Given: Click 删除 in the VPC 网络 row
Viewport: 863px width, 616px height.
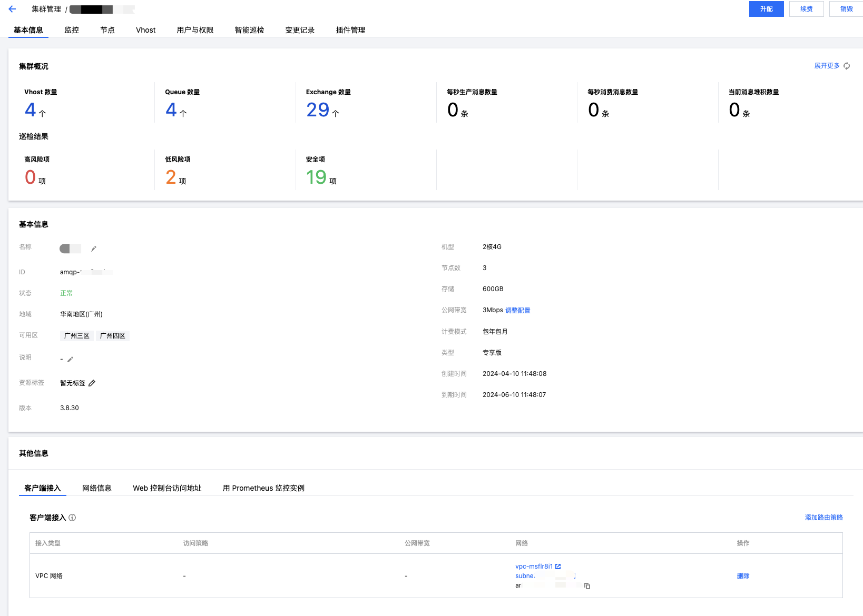Looking at the screenshot, I should tap(743, 576).
